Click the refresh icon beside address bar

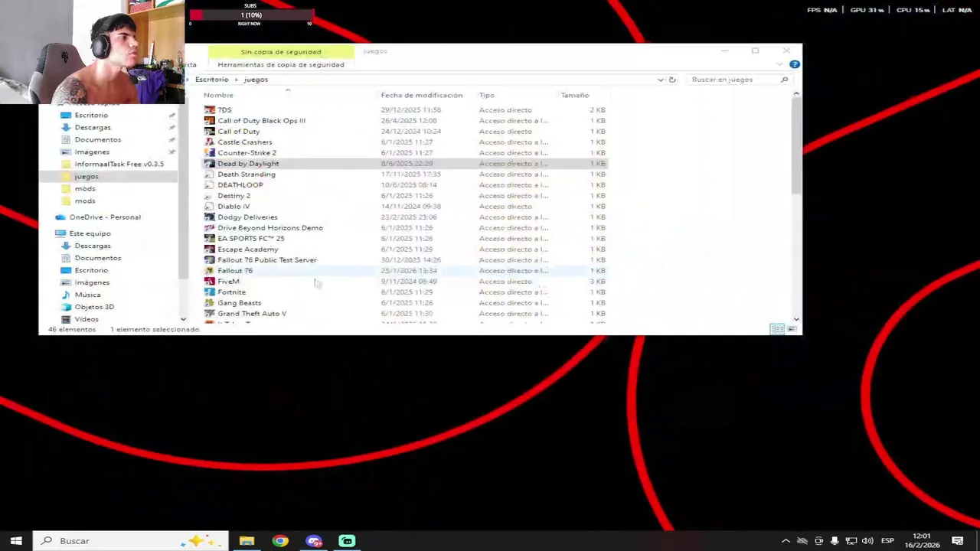tap(672, 80)
